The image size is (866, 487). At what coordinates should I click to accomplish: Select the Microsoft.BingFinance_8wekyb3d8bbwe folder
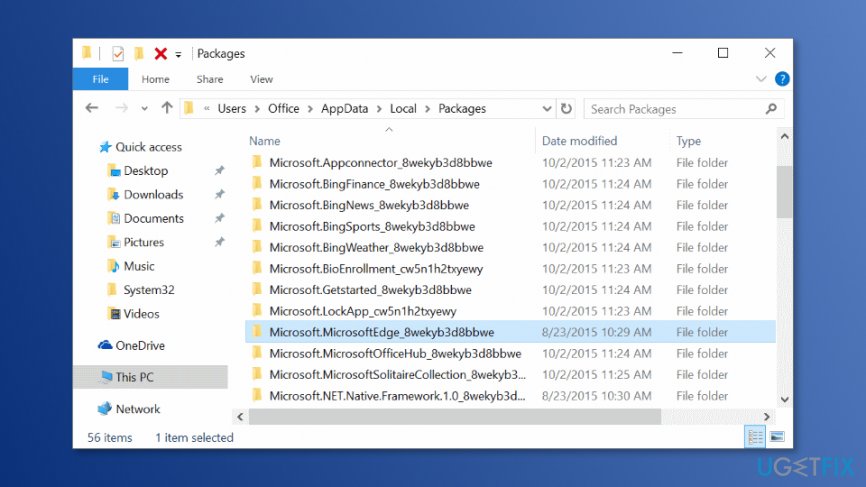[510, 184]
